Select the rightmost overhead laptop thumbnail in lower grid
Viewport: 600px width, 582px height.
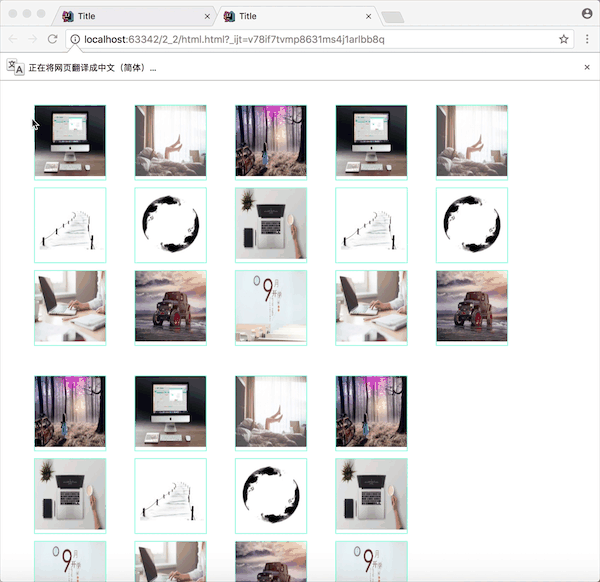[371, 494]
